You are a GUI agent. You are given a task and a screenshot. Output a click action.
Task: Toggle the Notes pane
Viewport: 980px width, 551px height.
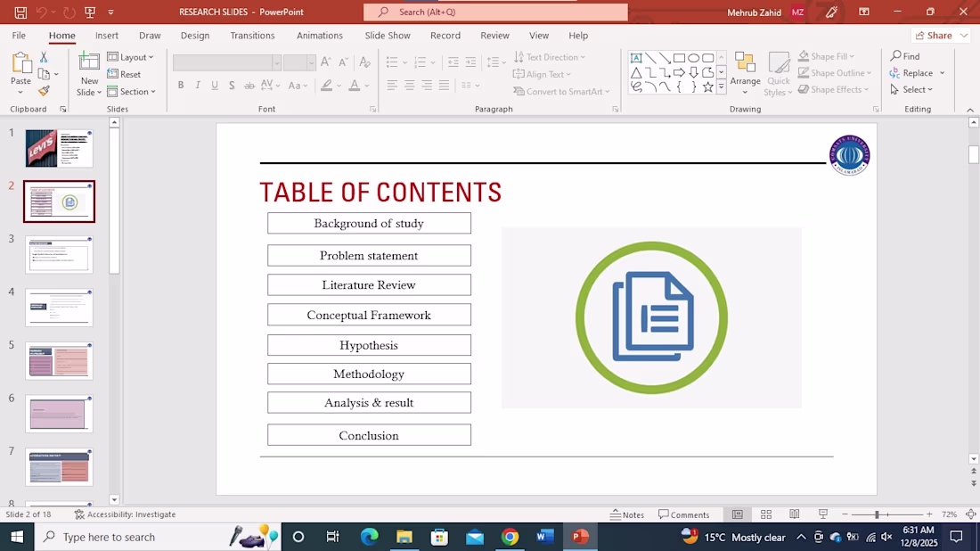point(627,514)
